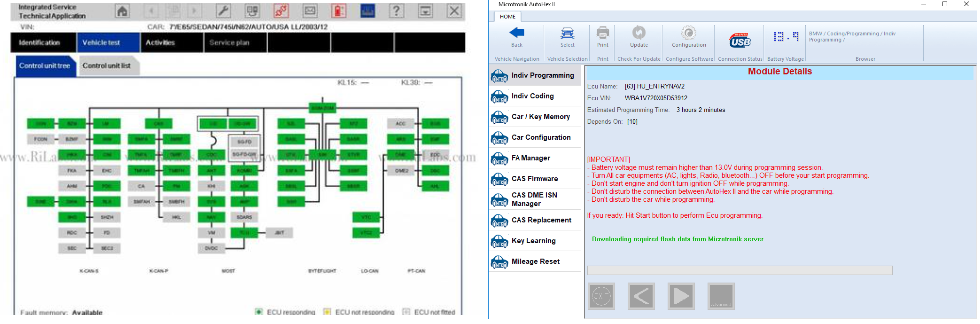Open the question mark help icon

pos(396,11)
